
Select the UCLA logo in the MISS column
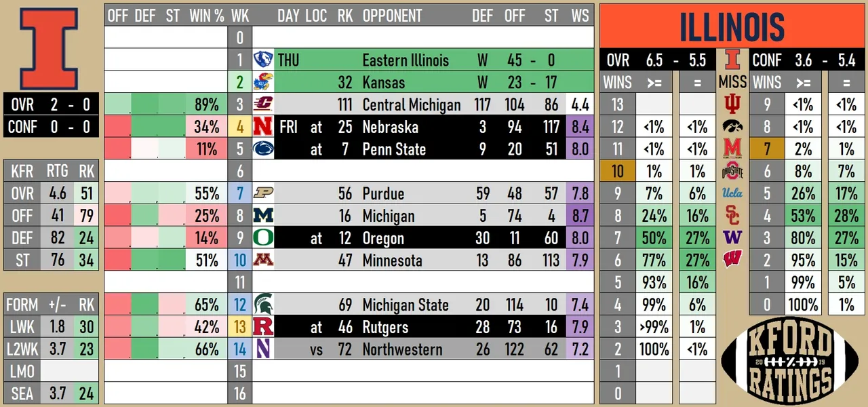click(x=732, y=193)
